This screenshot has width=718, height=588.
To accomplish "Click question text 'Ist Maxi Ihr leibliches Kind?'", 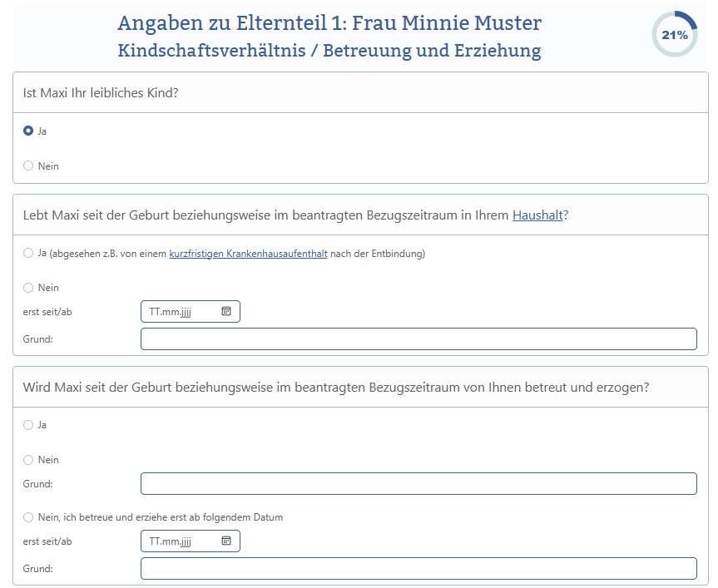I will click(101, 93).
